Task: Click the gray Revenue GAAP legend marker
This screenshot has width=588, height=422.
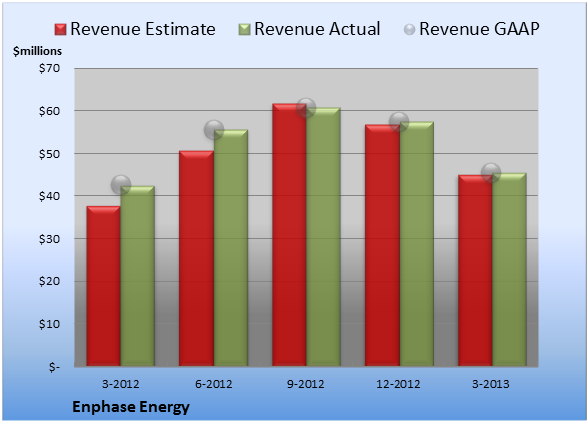Action: pyautogui.click(x=410, y=30)
